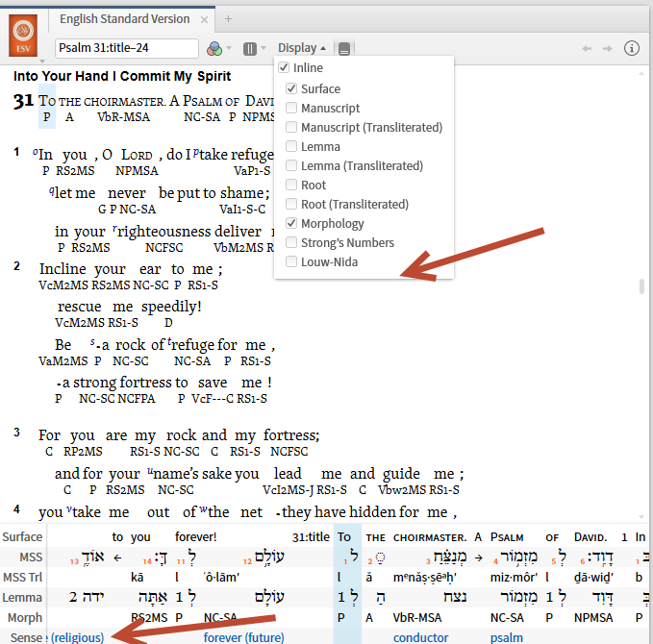Click the '(religious)' sense link
The image size is (653, 644).
[x=77, y=637]
